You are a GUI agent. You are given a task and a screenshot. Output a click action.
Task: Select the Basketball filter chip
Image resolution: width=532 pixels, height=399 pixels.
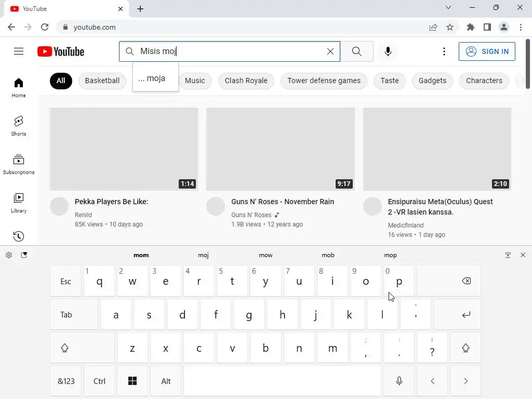(x=102, y=81)
